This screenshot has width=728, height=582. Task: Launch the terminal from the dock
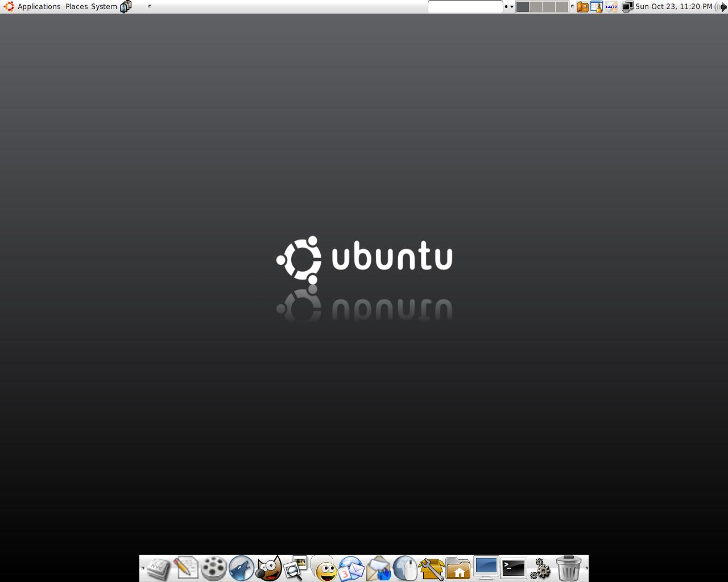513,568
